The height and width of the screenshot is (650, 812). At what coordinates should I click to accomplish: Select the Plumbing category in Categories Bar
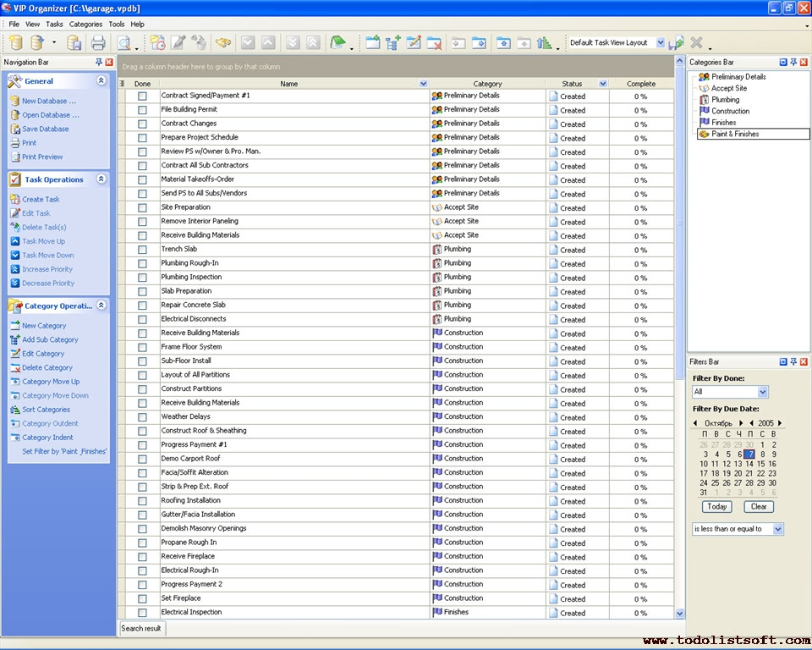(x=725, y=100)
